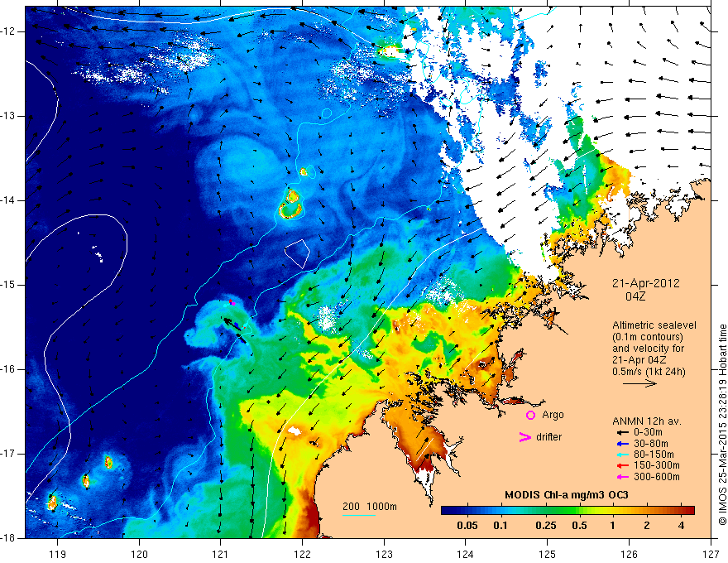Viewport: 728px width, 563px height.
Task: Click the '0.5m/s (1kt 24h)' scale text
Action: click(x=649, y=371)
